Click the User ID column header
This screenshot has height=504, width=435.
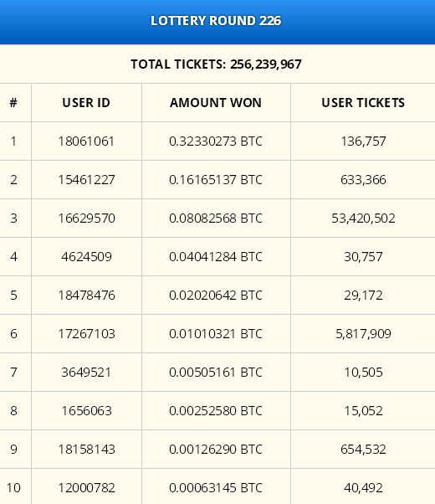(86, 103)
